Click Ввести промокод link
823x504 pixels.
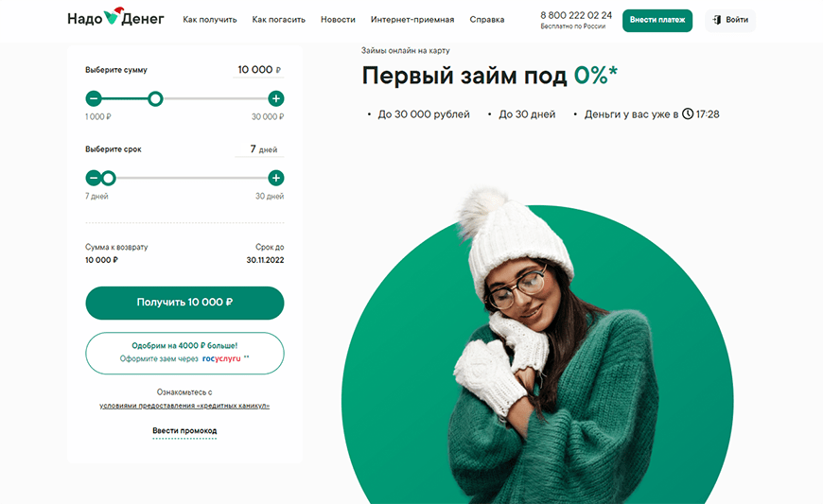(x=184, y=430)
